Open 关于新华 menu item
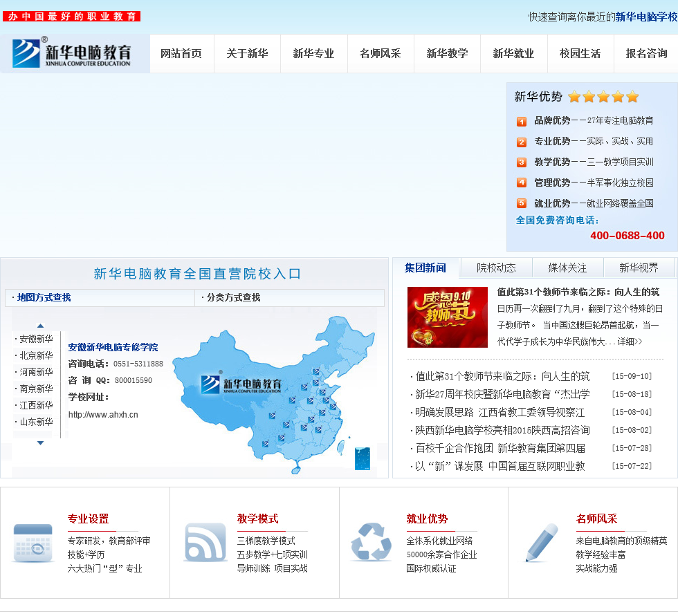Screen dimensions: 678x616 [248, 53]
